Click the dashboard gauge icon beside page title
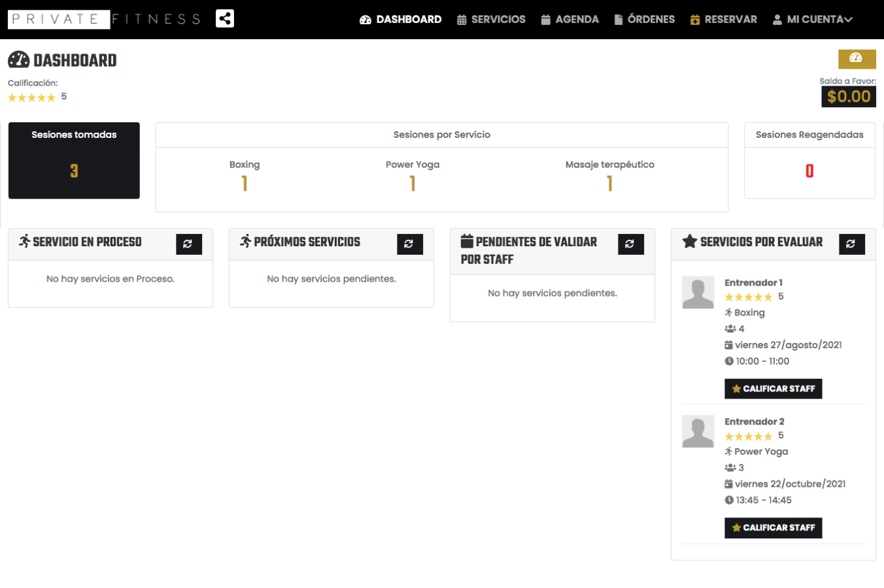 click(x=18, y=60)
